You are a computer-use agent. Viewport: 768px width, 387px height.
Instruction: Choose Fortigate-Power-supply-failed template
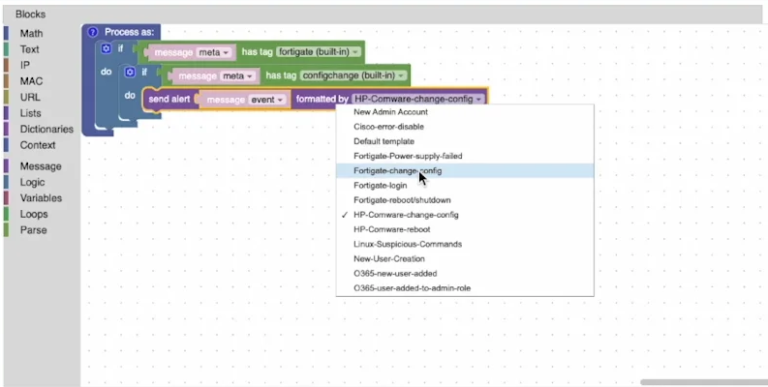pyautogui.click(x=465, y=156)
